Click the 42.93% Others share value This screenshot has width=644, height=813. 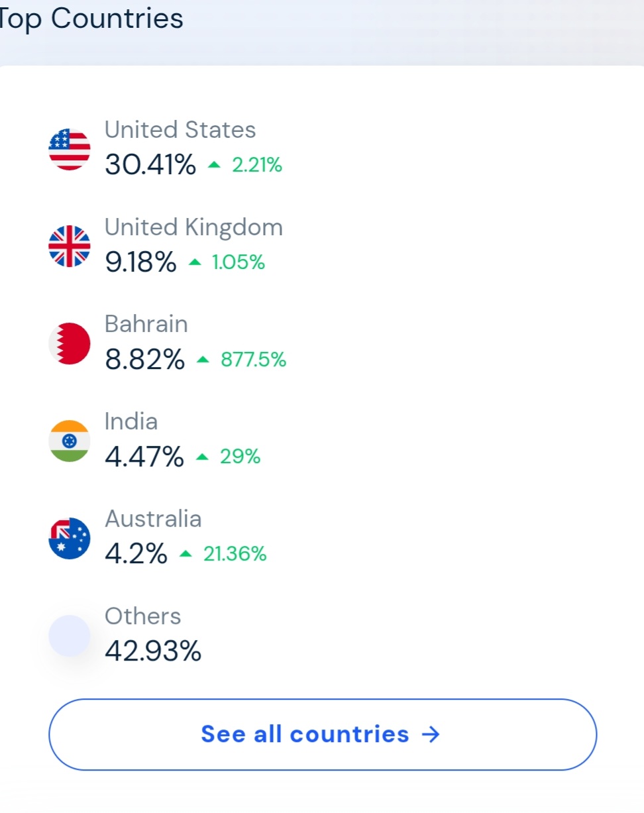click(x=153, y=651)
